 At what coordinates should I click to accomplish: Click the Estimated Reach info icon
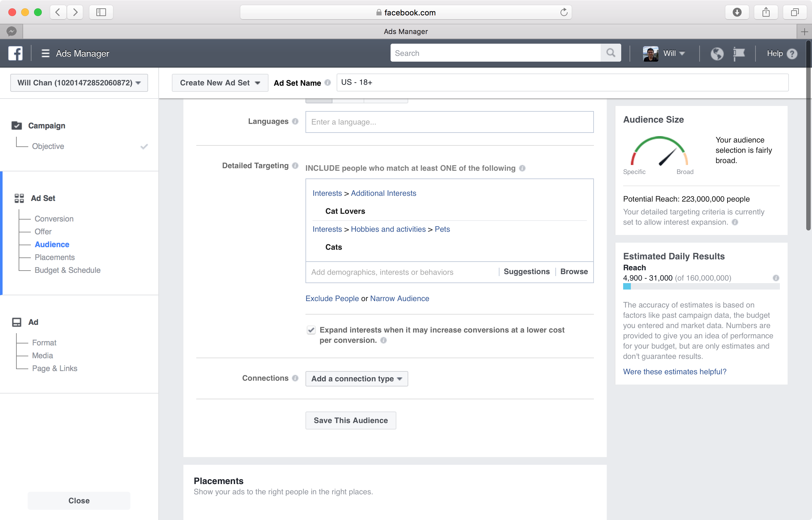[x=776, y=278]
